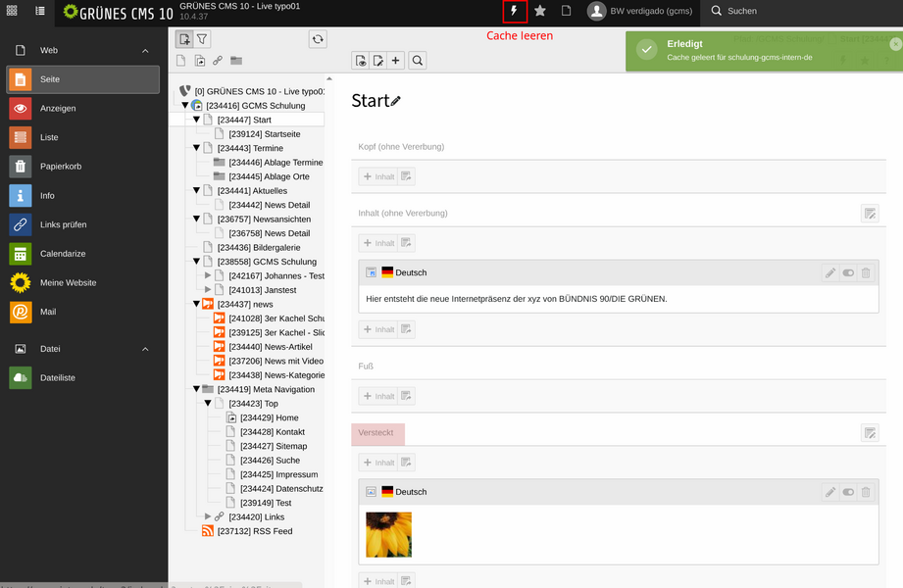Open the sunflower image thumbnail
The width and height of the screenshot is (903, 588).
point(388,534)
